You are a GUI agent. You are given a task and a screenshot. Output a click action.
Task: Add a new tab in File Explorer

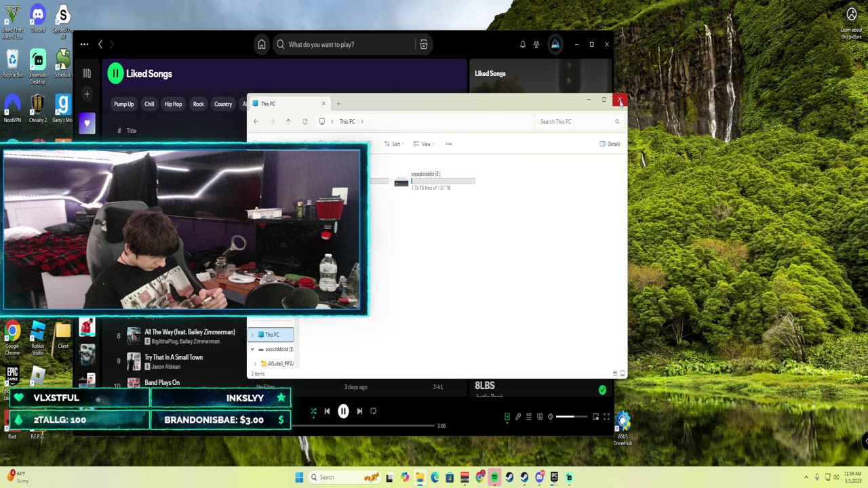tap(338, 104)
